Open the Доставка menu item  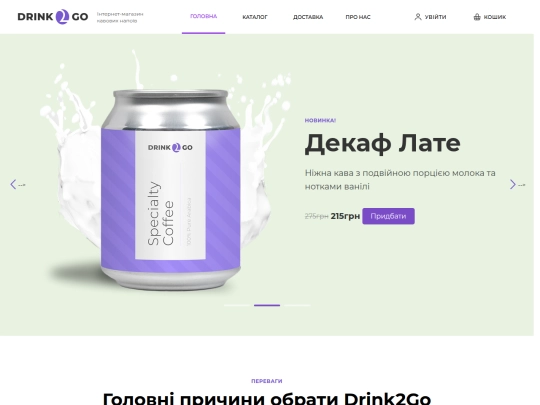point(308,17)
